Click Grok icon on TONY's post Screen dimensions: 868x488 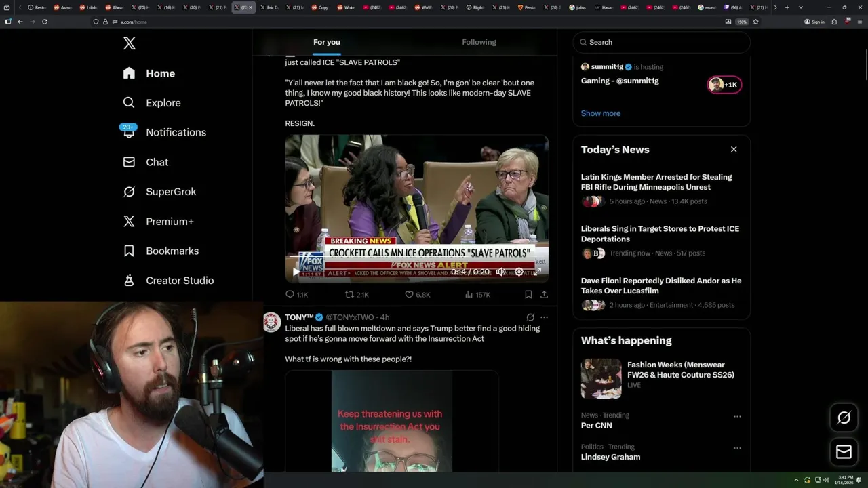530,317
